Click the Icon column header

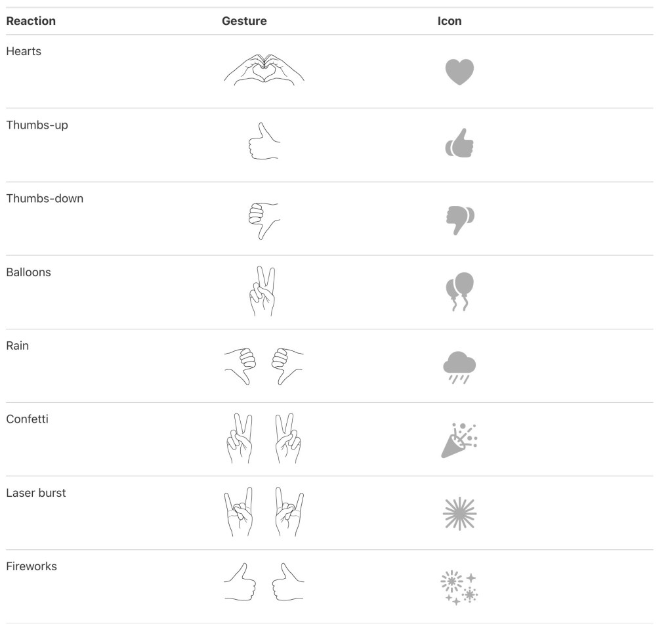(450, 21)
